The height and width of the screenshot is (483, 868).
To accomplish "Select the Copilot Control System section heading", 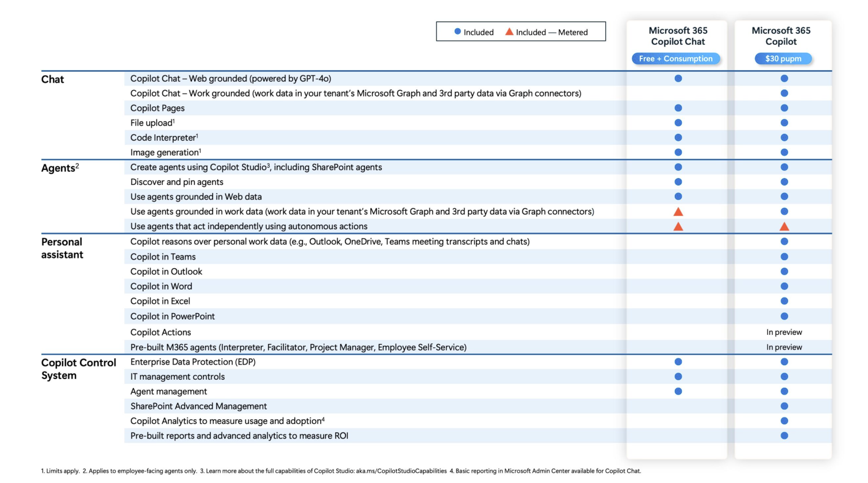I will (x=78, y=369).
